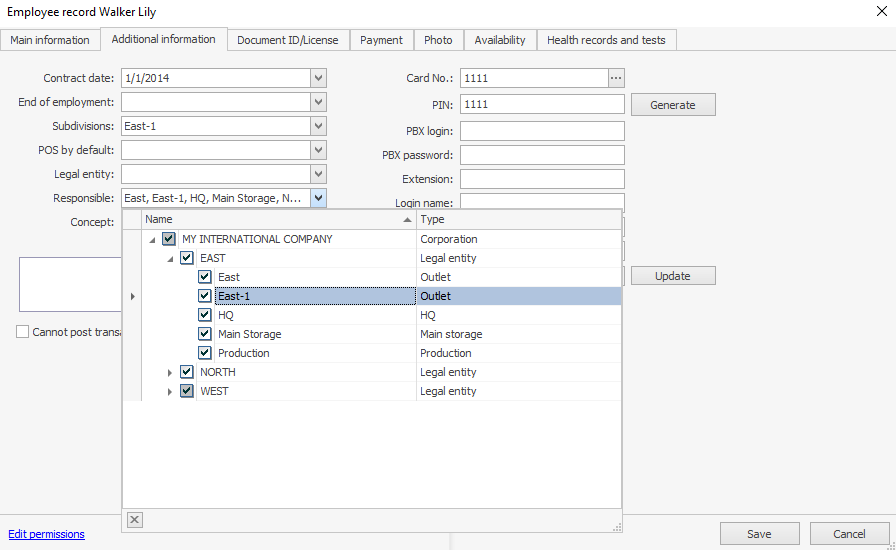
Task: Click the Generate PIN button
Action: point(673,104)
